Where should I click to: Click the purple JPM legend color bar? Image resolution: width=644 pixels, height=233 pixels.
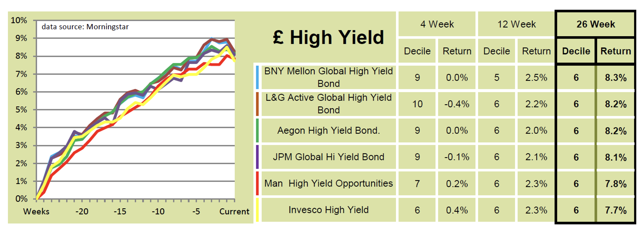257,157
